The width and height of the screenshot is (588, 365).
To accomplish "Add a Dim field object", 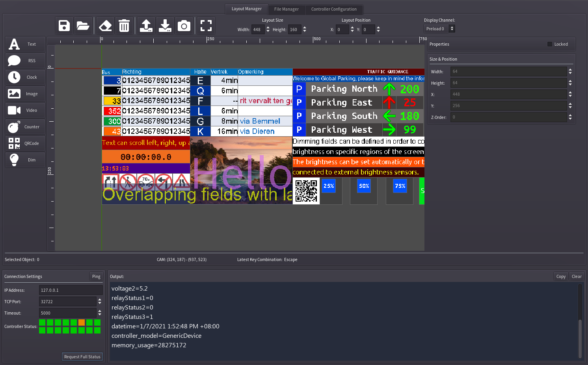I will tap(25, 160).
